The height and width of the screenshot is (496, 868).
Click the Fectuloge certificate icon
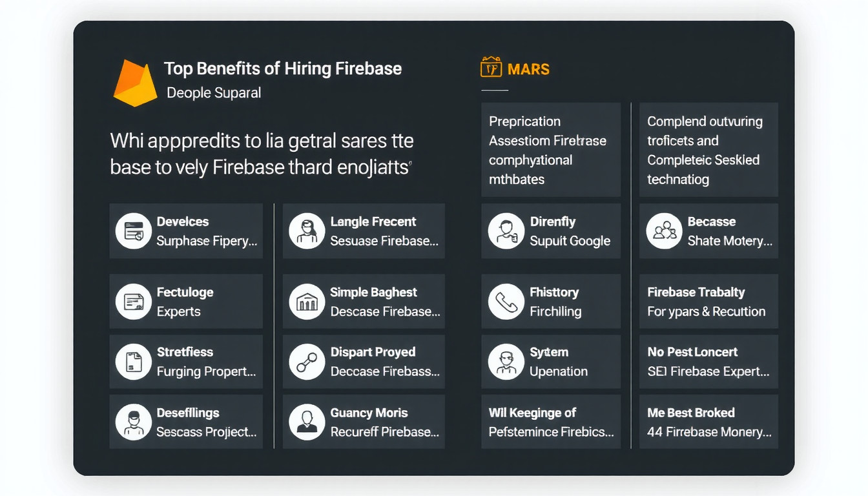(134, 302)
